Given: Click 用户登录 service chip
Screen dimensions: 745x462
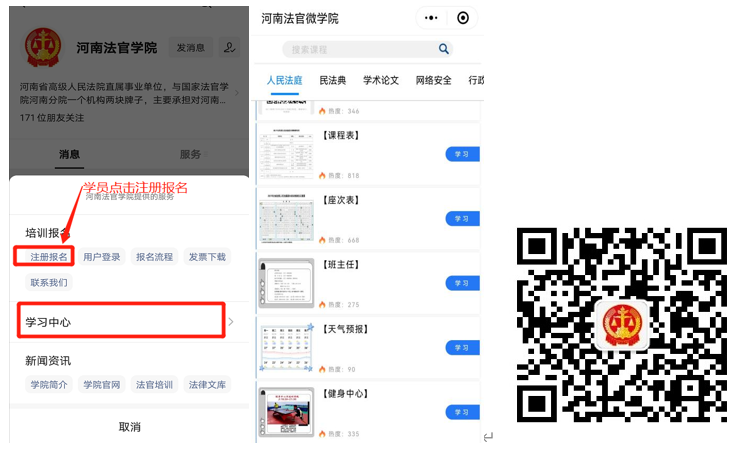Looking at the screenshot, I should (x=102, y=257).
